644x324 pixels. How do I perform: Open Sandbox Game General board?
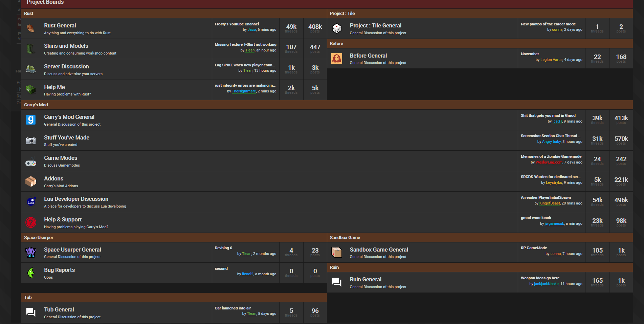click(x=379, y=250)
